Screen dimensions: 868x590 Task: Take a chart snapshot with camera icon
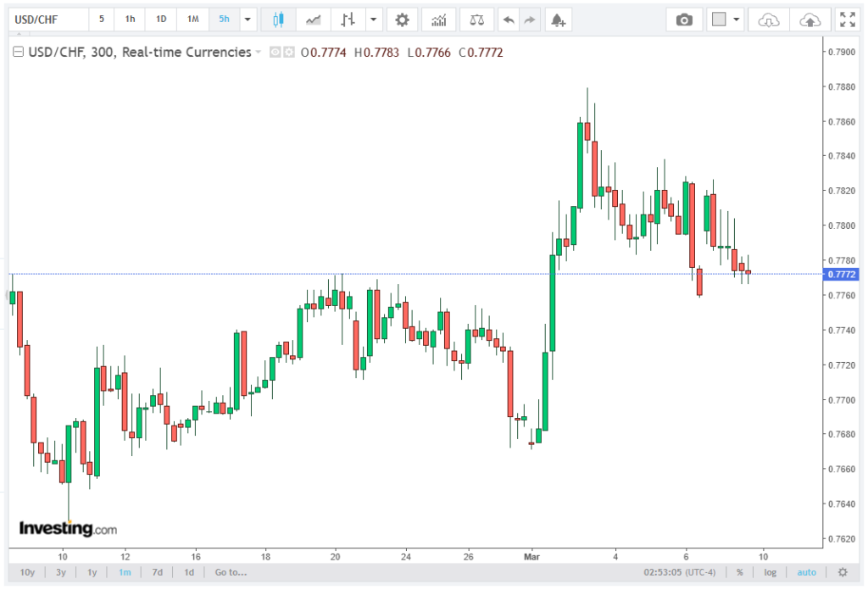pyautogui.click(x=684, y=19)
